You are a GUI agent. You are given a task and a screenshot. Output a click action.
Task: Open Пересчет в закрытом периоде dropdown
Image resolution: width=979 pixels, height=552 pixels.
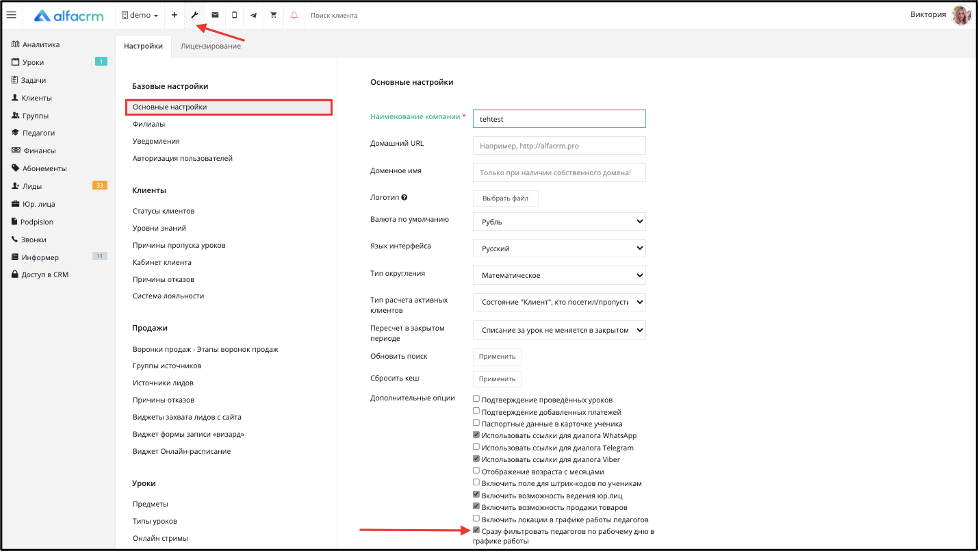(559, 330)
